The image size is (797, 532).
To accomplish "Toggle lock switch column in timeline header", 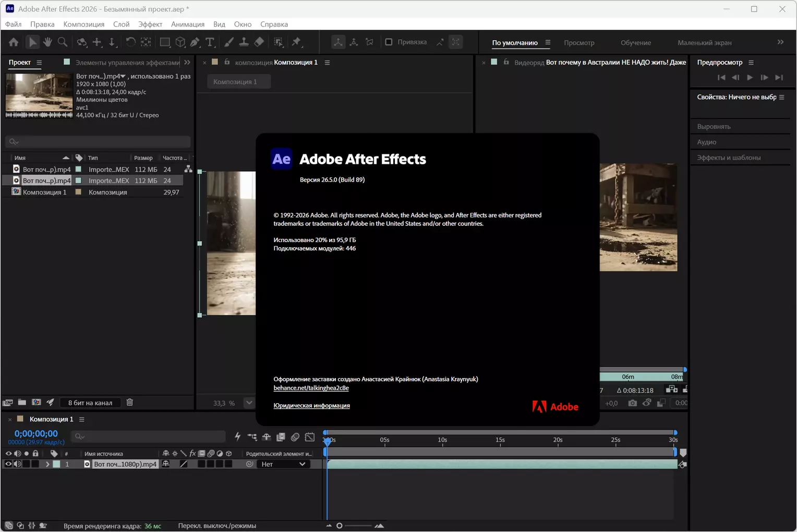I will pos(35,453).
